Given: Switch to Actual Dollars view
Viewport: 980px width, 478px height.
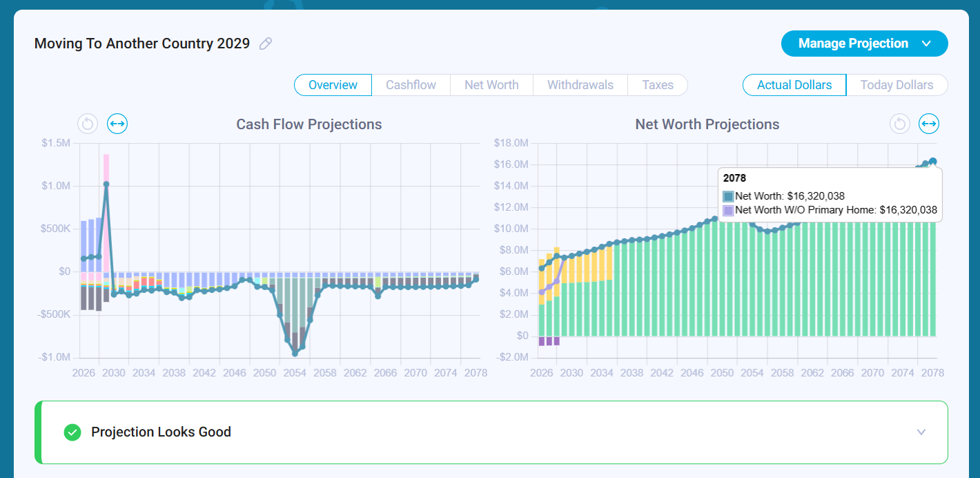Looking at the screenshot, I should 794,85.
